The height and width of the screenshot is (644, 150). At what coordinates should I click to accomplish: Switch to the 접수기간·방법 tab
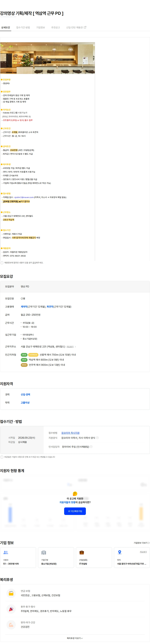23,27
